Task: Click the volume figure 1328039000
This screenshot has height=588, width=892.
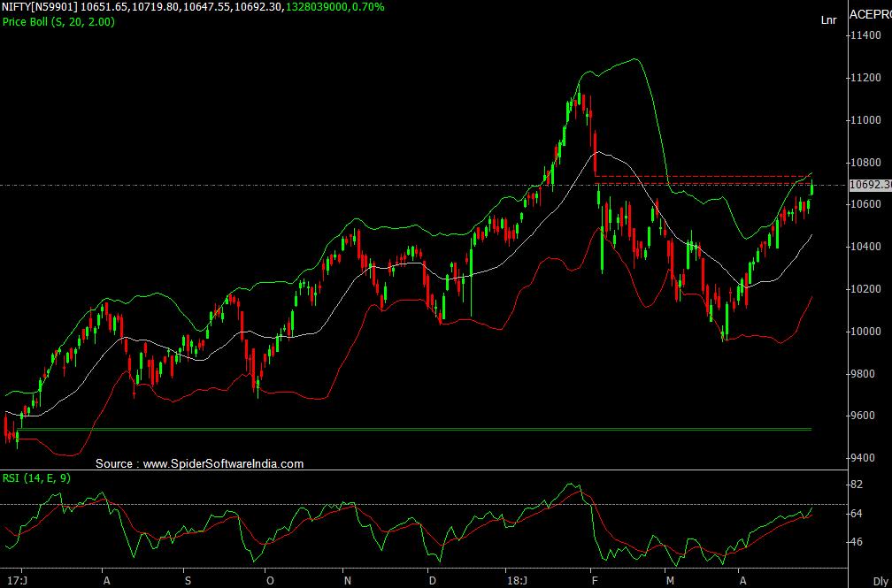Action: pos(316,7)
